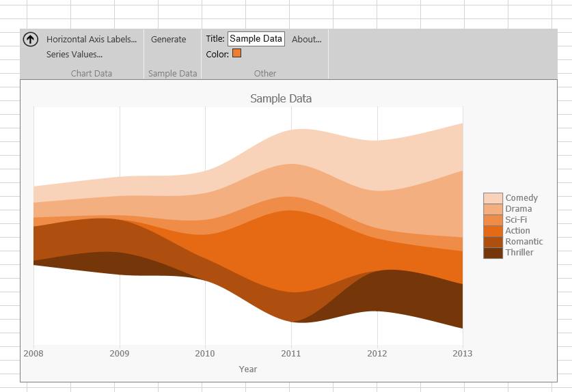Screen dimensions: 572x392
Task: Open the orange Color swatch picker
Action: pos(236,53)
